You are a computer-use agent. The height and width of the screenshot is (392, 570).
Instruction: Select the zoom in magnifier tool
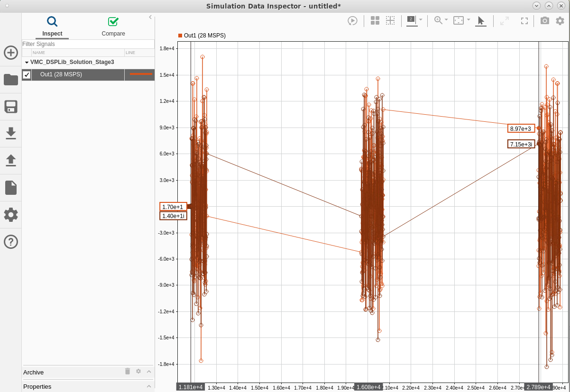point(438,20)
